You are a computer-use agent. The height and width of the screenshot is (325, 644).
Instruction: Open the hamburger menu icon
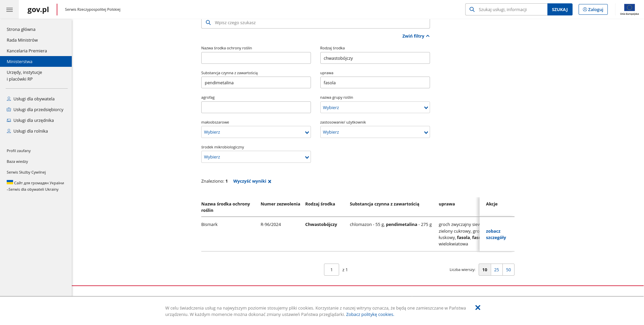tap(9, 10)
